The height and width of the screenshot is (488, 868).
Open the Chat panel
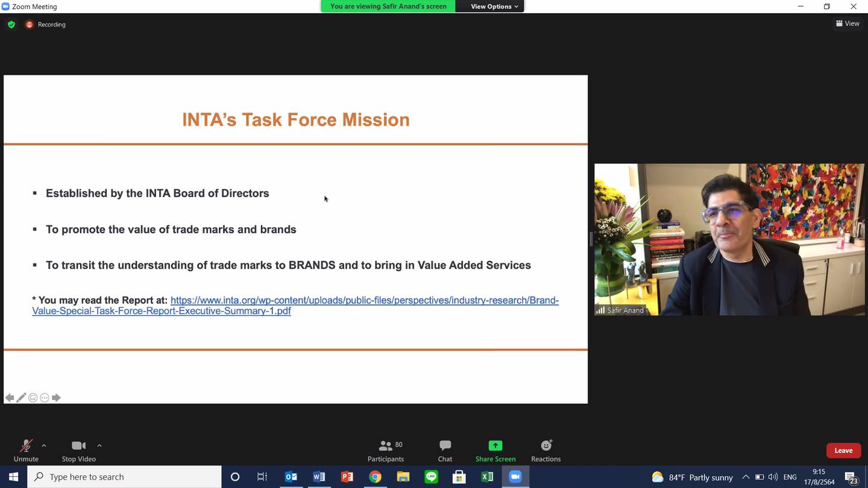click(x=445, y=450)
